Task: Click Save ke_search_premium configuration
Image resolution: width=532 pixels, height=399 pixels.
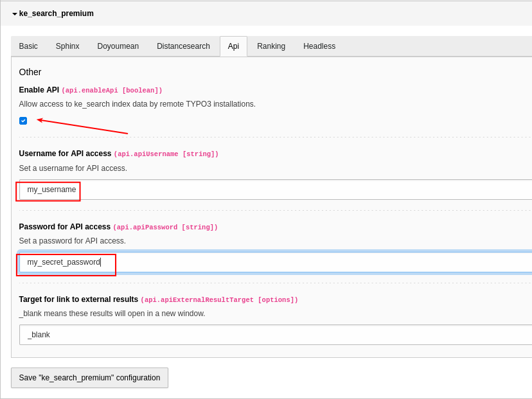Action: [x=89, y=377]
